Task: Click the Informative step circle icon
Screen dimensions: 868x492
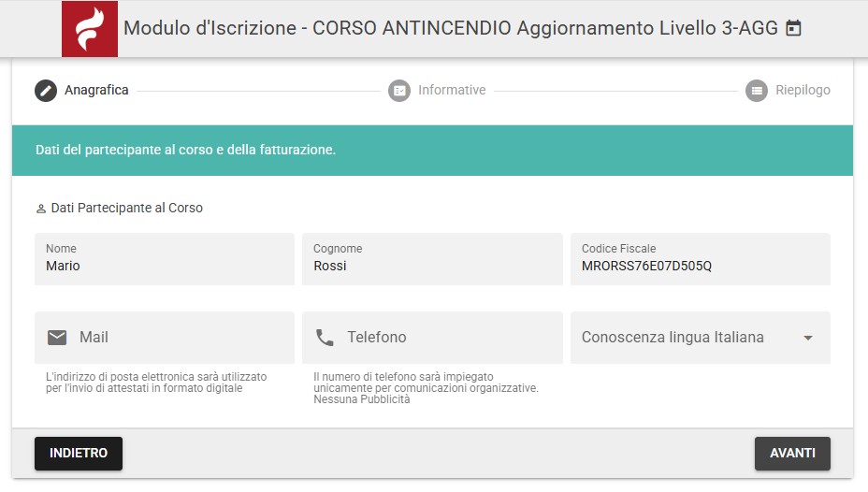Action: tap(399, 91)
